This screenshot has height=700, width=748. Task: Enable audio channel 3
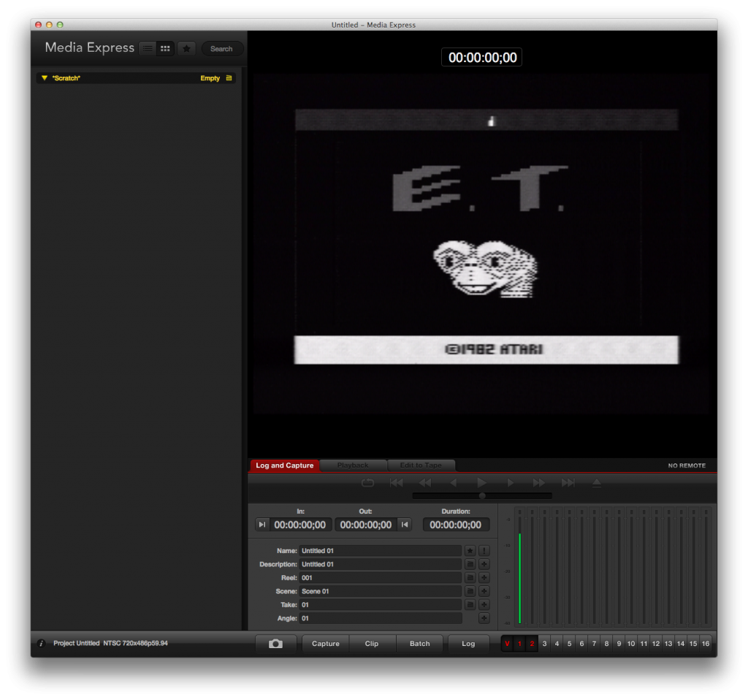tap(544, 644)
